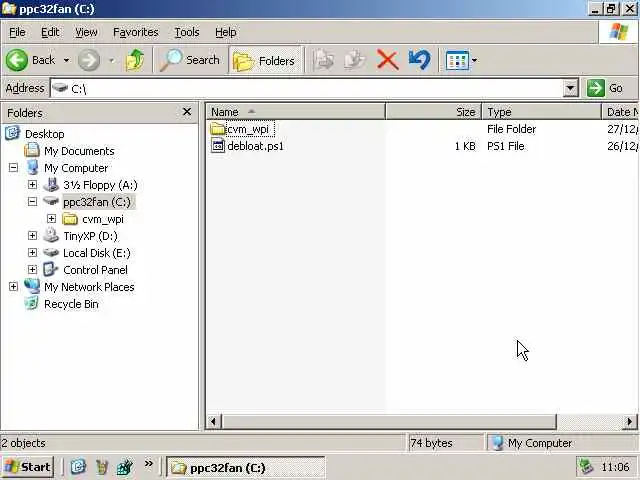
Task: Toggle the Folders pane button
Action: click(264, 60)
